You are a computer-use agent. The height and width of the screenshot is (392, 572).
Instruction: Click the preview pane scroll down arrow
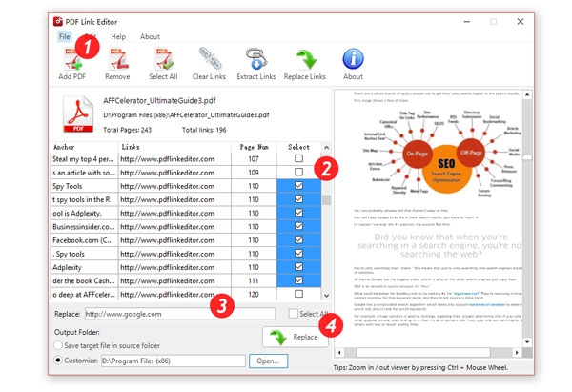coord(527,342)
